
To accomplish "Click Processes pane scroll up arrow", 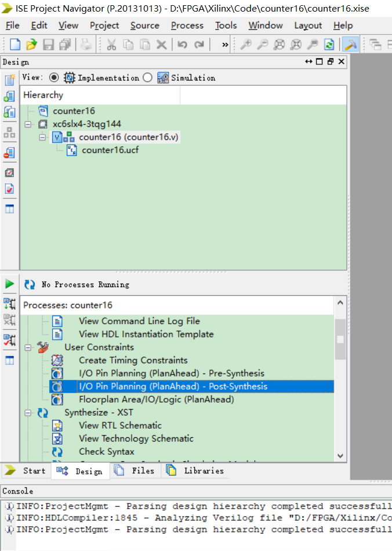I will tap(340, 303).
